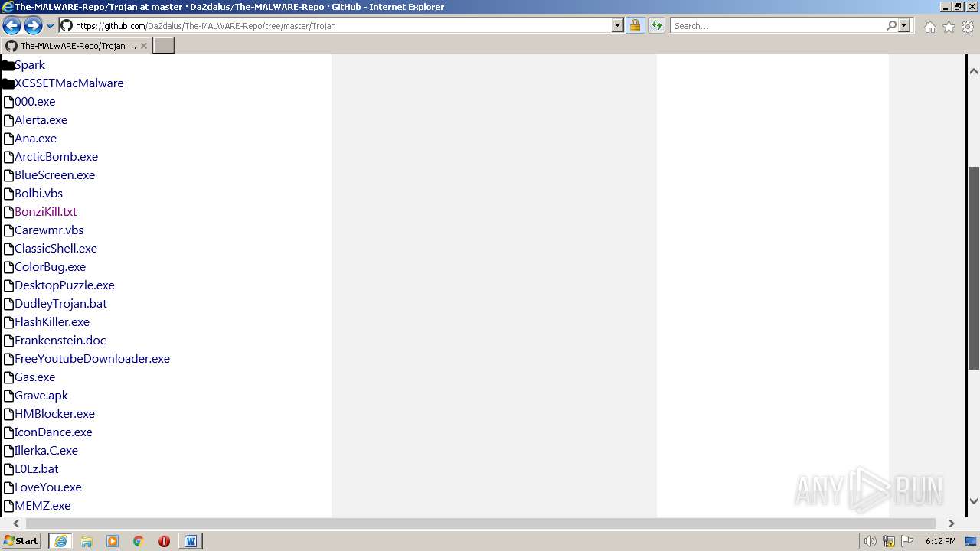Open FlashKiller.exe file link
The image size is (980, 551).
[x=52, y=322]
